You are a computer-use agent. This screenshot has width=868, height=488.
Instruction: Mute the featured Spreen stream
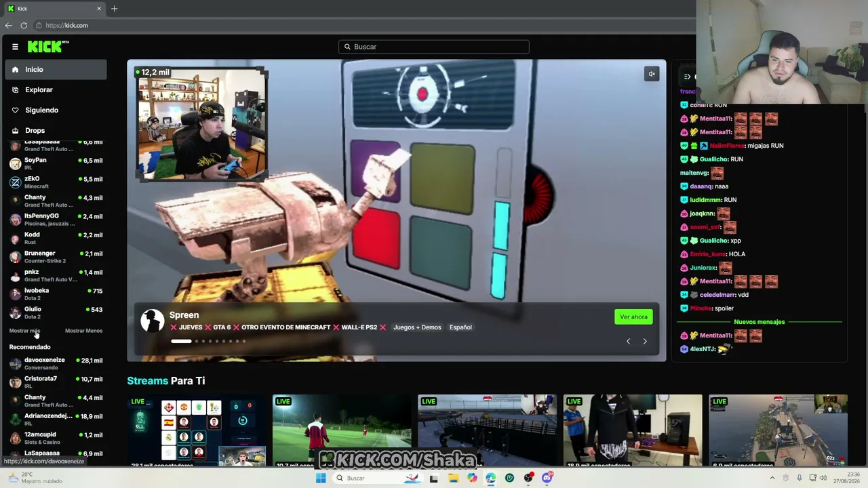click(652, 74)
